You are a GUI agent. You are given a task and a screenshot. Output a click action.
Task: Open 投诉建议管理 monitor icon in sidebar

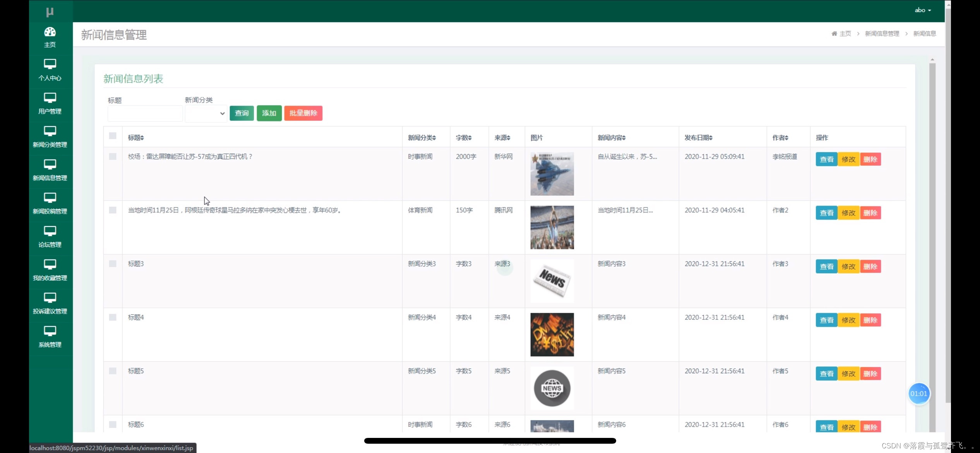coord(50,297)
